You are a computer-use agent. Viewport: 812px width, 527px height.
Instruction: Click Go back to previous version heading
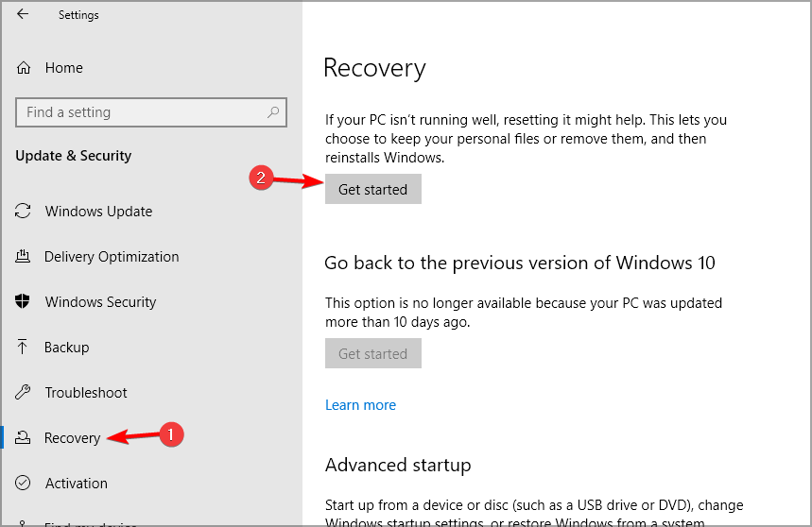pyautogui.click(x=519, y=263)
